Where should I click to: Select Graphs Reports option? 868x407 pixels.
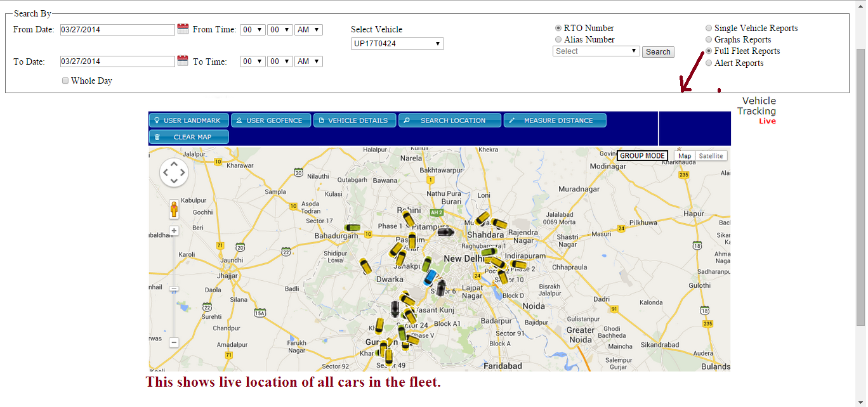[709, 39]
